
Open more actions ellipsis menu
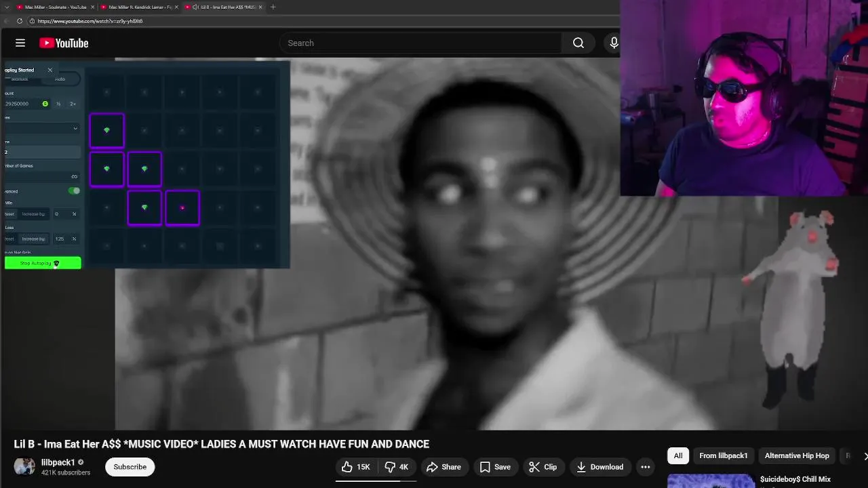(x=646, y=467)
